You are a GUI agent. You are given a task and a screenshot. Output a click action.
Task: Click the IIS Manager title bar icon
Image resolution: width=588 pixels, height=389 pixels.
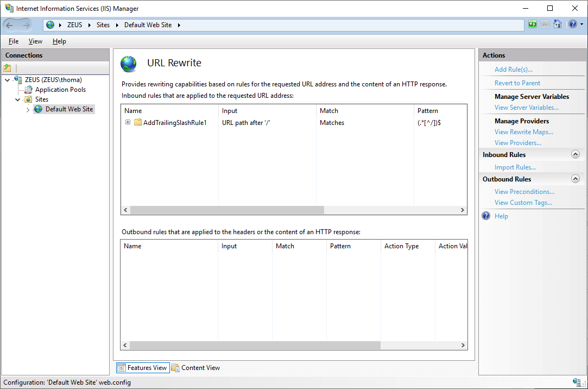click(x=9, y=8)
